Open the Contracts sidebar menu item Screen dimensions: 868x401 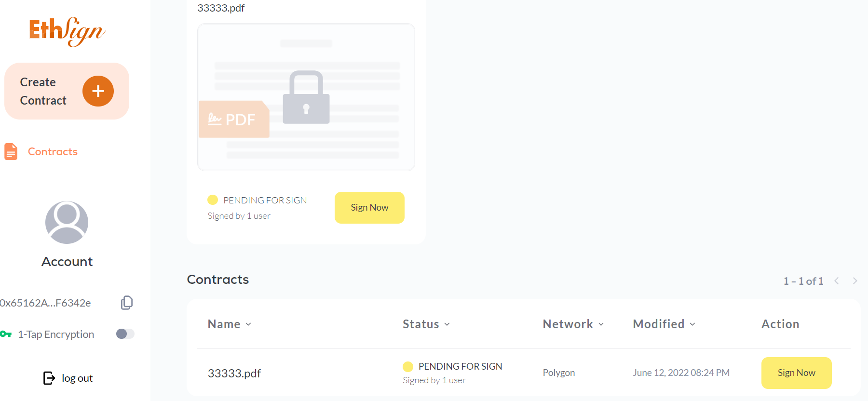(53, 151)
